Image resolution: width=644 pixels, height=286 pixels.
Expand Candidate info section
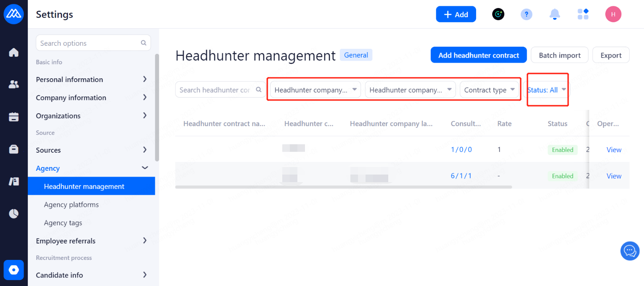(x=91, y=275)
